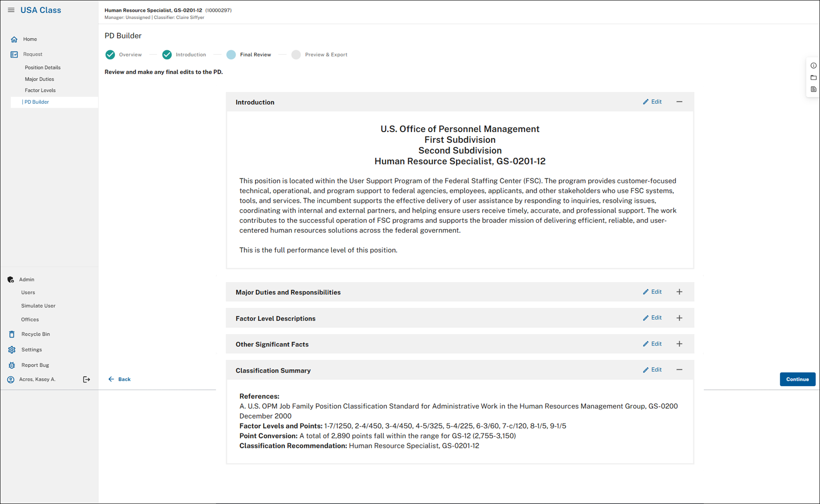Click the Introduction completed step checkmark
Viewport: 820px width, 504px height.
pos(167,55)
